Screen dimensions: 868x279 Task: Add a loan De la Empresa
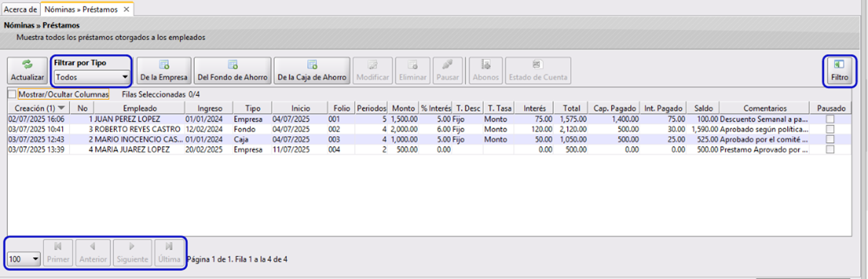click(164, 71)
